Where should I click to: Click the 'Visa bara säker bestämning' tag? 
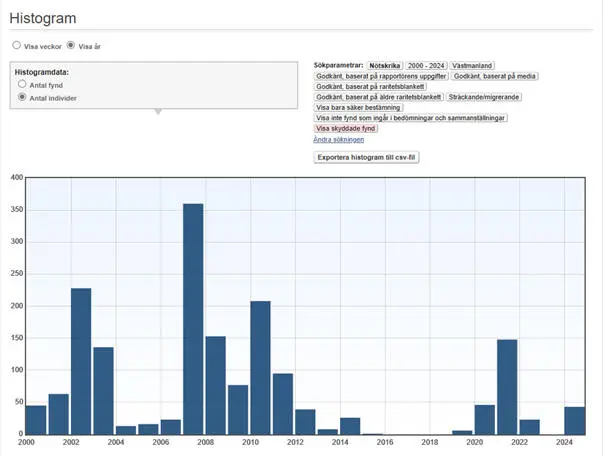point(358,107)
